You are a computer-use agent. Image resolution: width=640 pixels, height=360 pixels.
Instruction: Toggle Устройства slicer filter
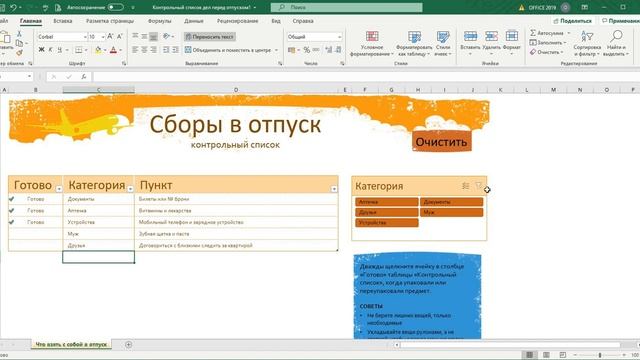[x=387, y=222]
